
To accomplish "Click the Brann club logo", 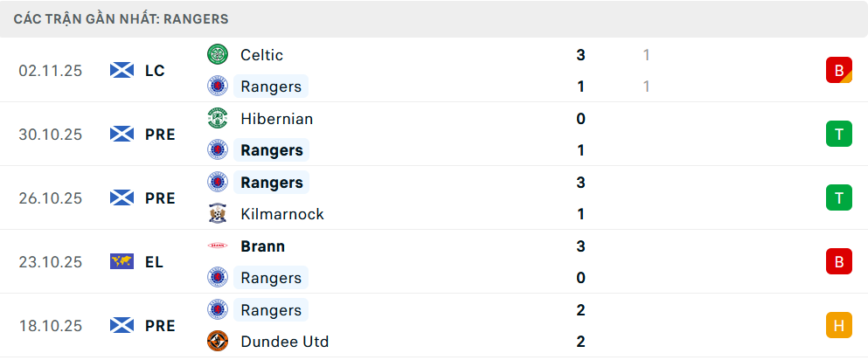I will (217, 246).
